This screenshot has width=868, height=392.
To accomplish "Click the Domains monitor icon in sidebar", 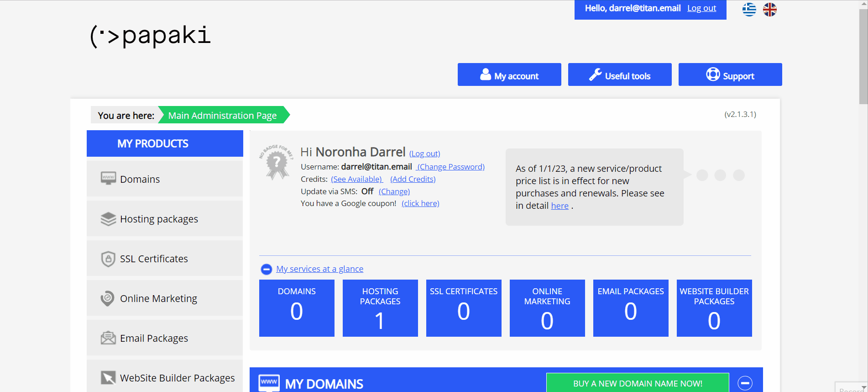I will (x=108, y=178).
